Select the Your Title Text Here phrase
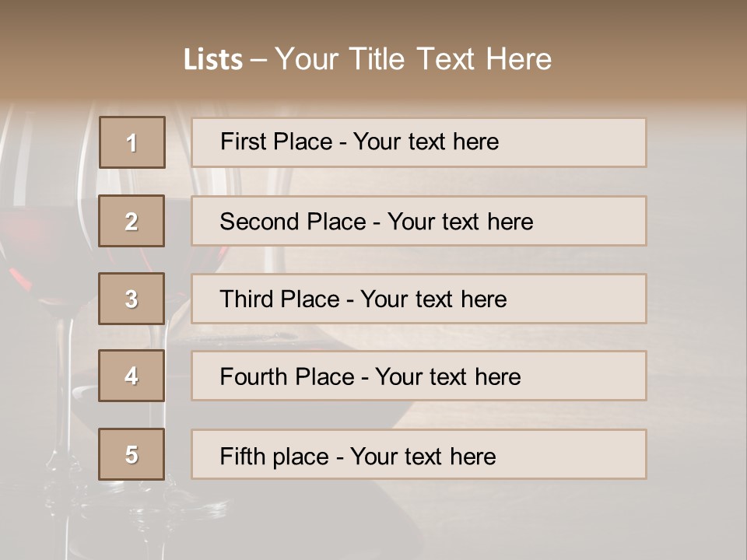The height and width of the screenshot is (560, 747). point(413,59)
